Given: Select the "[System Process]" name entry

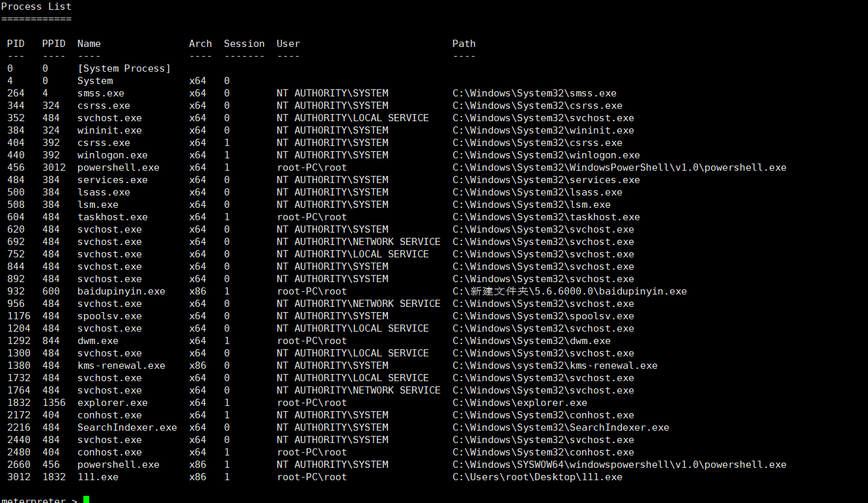Looking at the screenshot, I should tap(124, 68).
